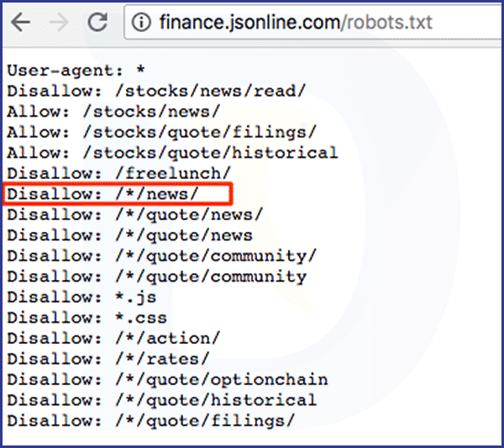The image size is (504, 448).
Task: Click the Disallow *.js line
Action: click(x=81, y=298)
